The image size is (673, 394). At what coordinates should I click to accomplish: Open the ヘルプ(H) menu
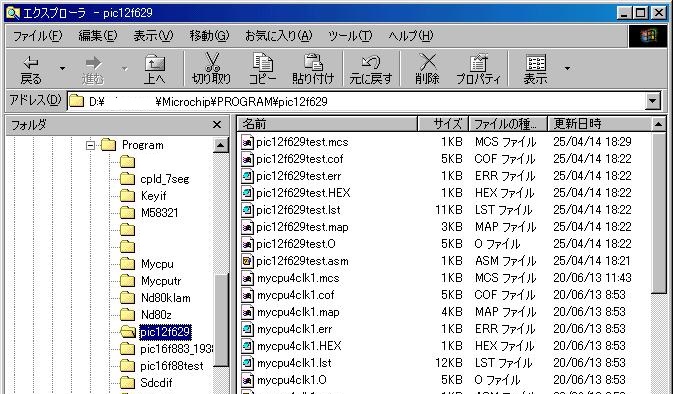coord(411,36)
